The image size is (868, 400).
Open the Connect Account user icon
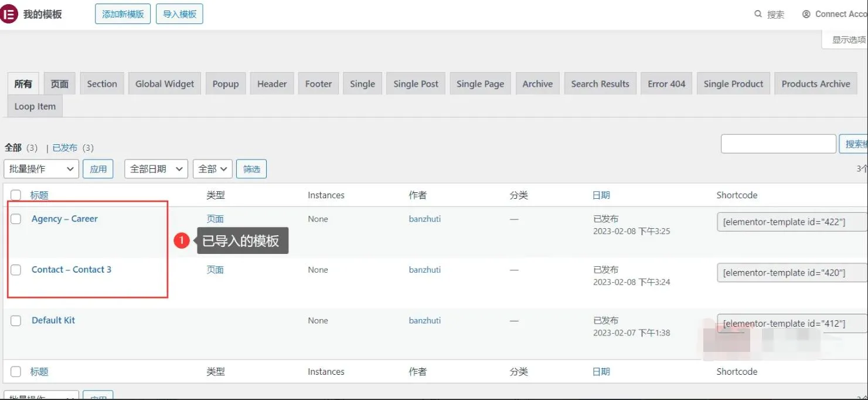point(806,14)
